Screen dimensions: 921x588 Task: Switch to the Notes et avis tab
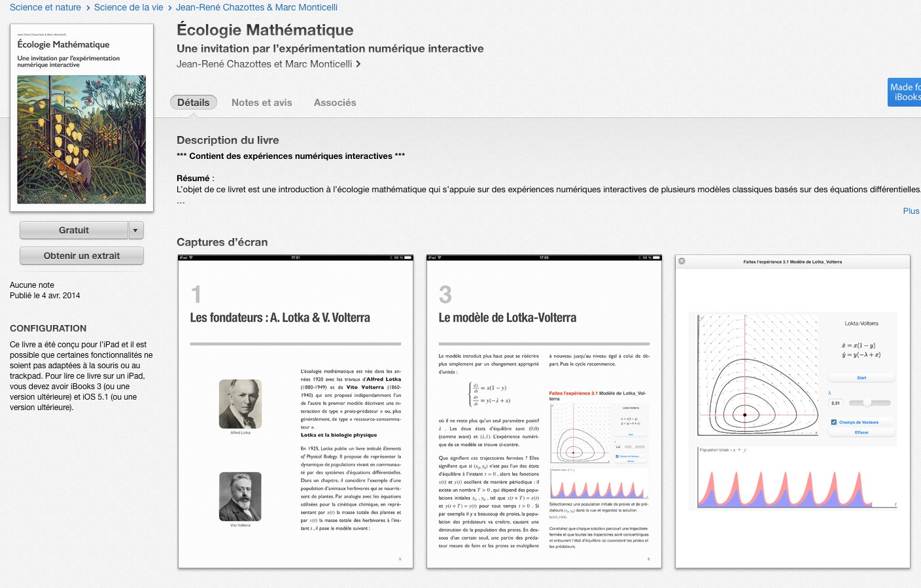point(262,103)
